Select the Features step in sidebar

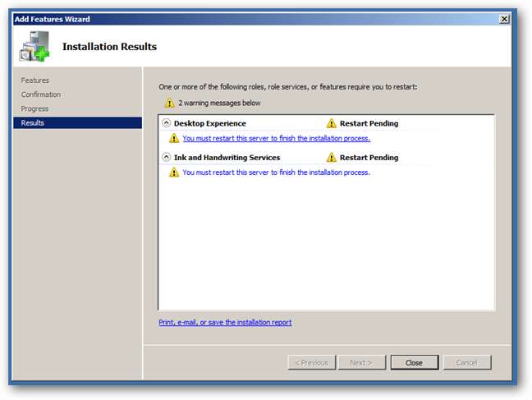coord(35,80)
